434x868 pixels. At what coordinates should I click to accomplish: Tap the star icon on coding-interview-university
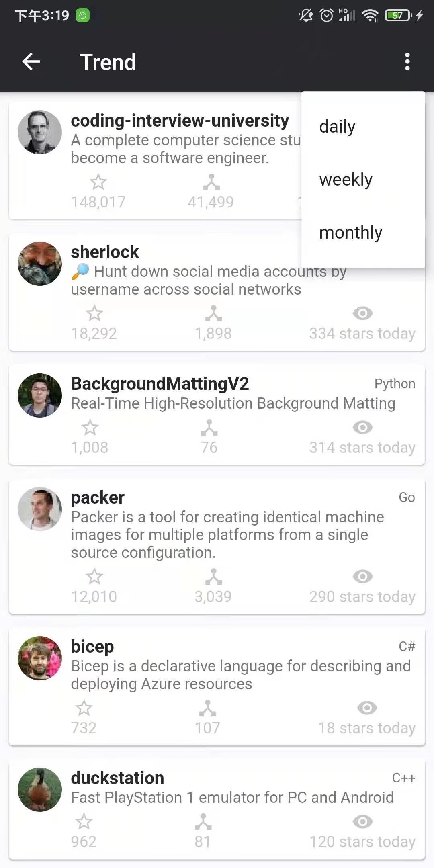pyautogui.click(x=98, y=182)
